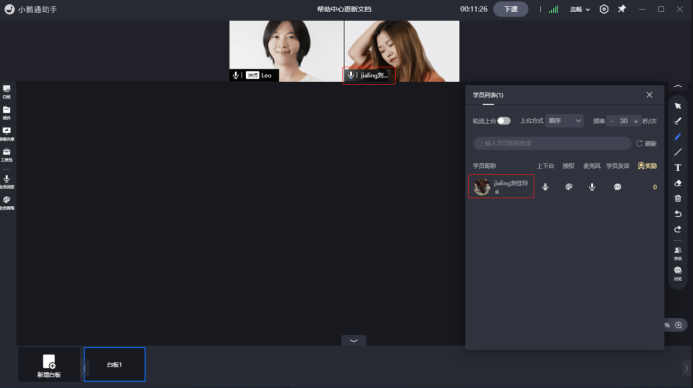Select the 学员列表(1) tab

click(488, 95)
